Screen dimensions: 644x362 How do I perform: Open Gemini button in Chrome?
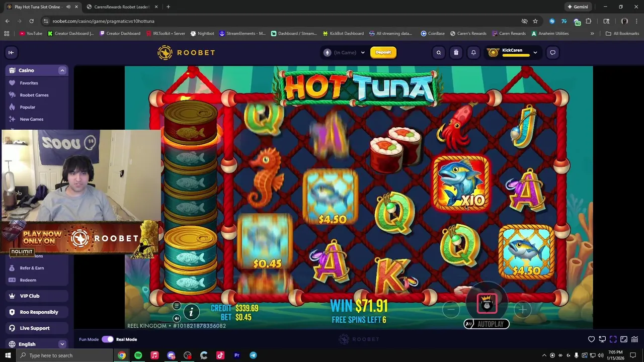pyautogui.click(x=578, y=7)
